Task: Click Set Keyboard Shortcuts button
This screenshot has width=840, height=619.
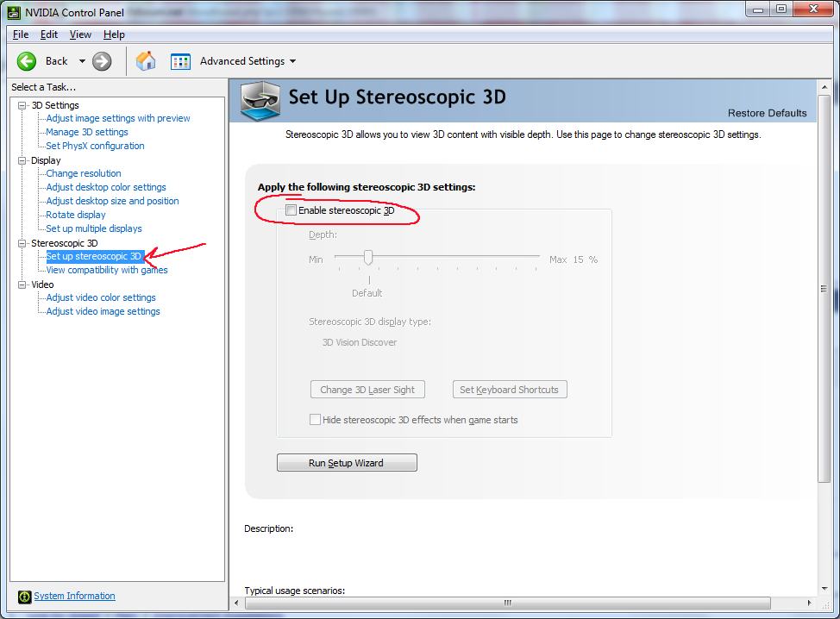Action: [x=510, y=390]
